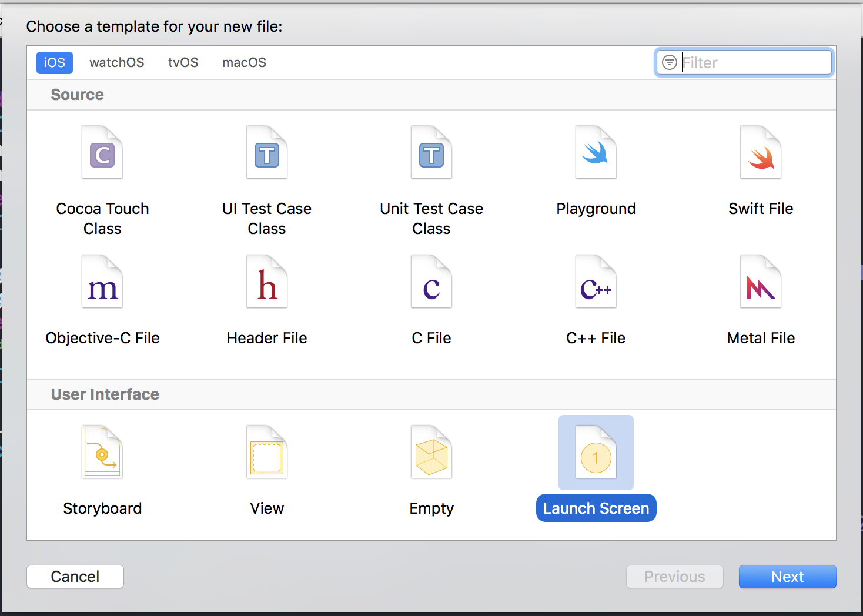Select the Metal File template icon
This screenshot has height=616, width=863.
761,282
